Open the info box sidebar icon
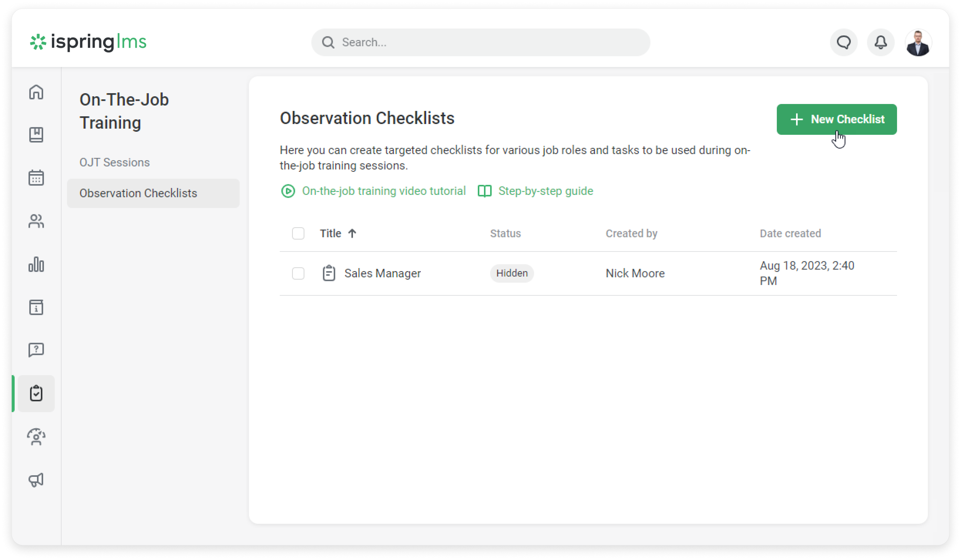The width and height of the screenshot is (961, 560). 36,307
